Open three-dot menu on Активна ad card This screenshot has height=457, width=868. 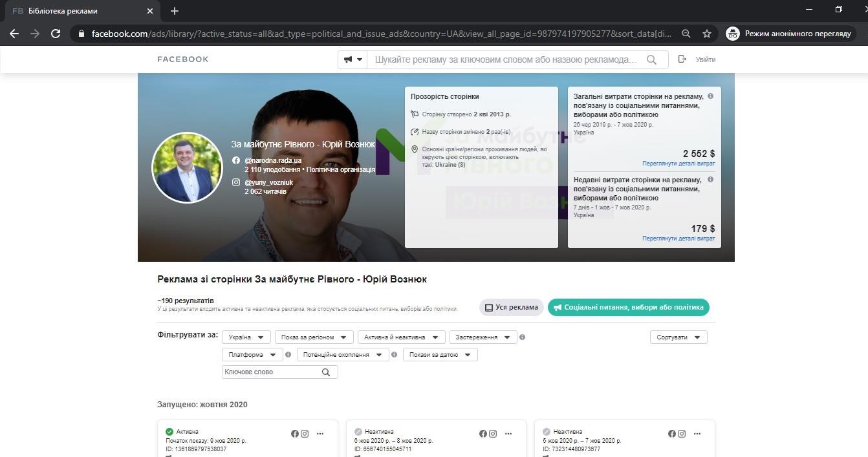coord(320,434)
